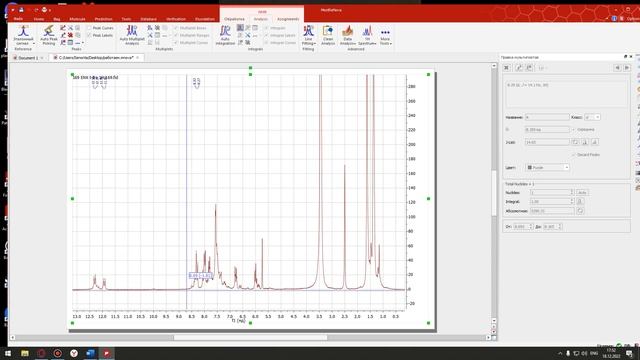
Task: Click first icon in multiplet panel toolbar
Action: [x=507, y=67]
